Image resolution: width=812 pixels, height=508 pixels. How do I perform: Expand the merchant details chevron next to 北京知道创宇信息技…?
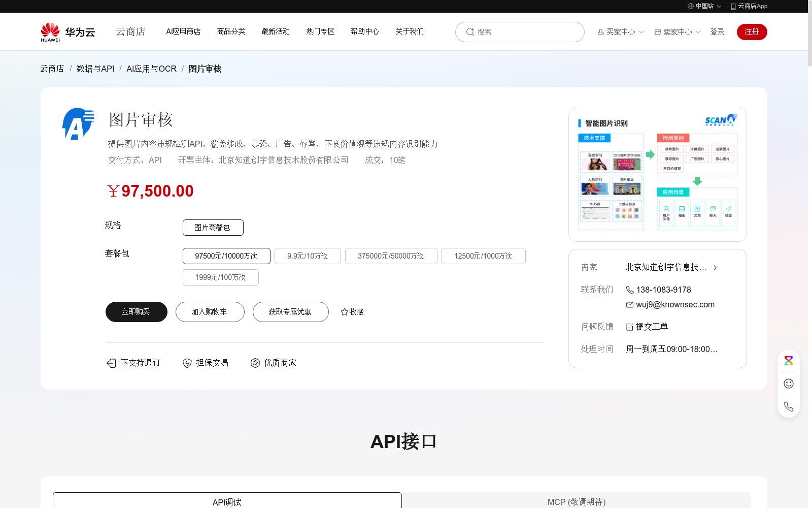[x=715, y=268]
